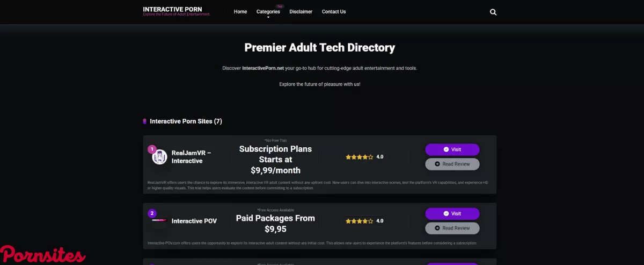Image resolution: width=644 pixels, height=265 pixels.
Task: Click the arrow below Categories
Action: click(268, 17)
